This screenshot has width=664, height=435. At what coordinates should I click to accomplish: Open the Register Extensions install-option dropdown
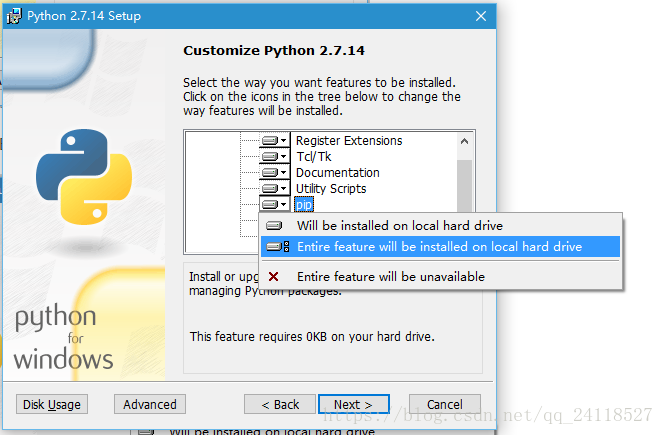point(274,140)
